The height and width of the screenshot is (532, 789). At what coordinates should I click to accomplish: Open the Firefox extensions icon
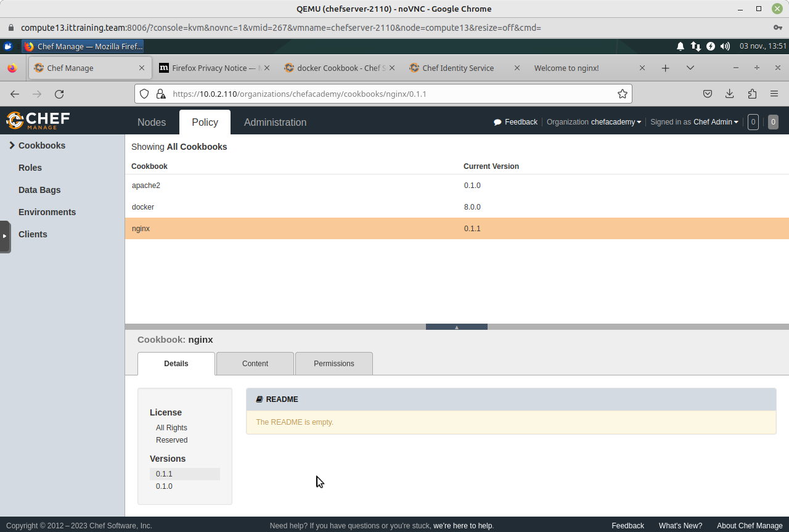point(752,94)
